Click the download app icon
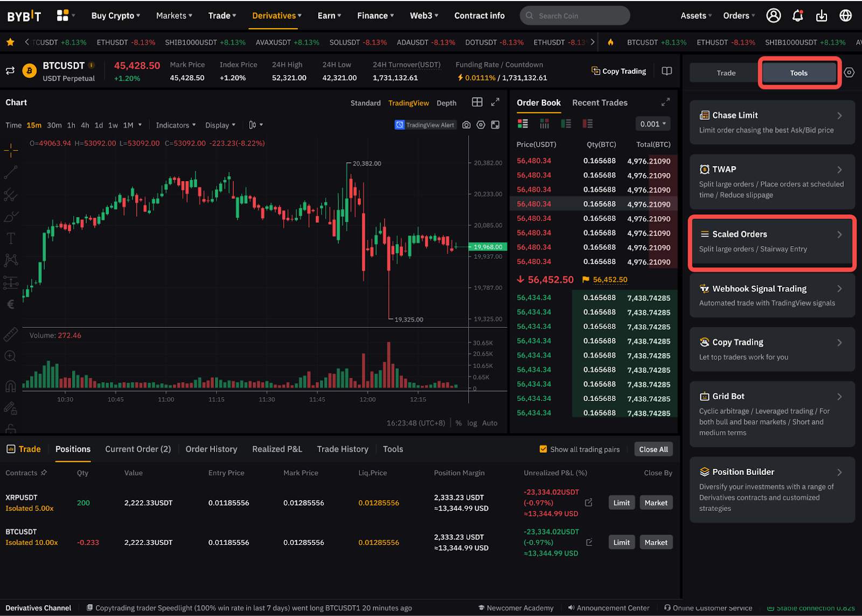862x616 pixels. [822, 16]
